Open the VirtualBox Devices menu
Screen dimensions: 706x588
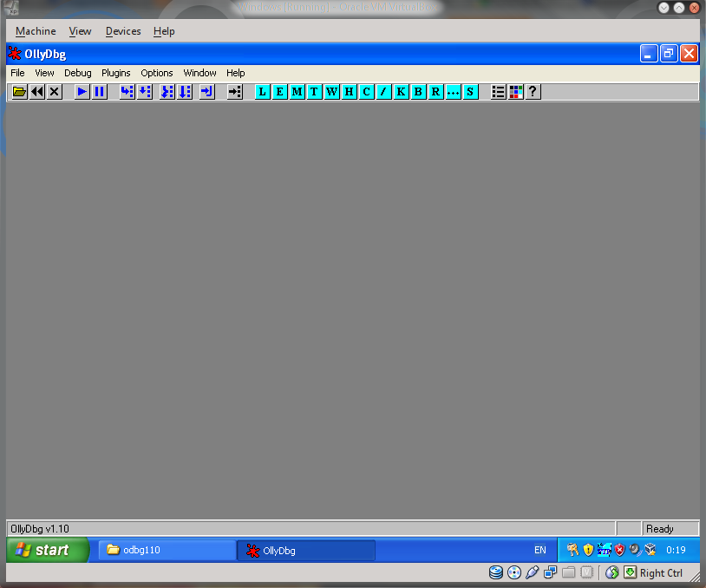pos(123,31)
